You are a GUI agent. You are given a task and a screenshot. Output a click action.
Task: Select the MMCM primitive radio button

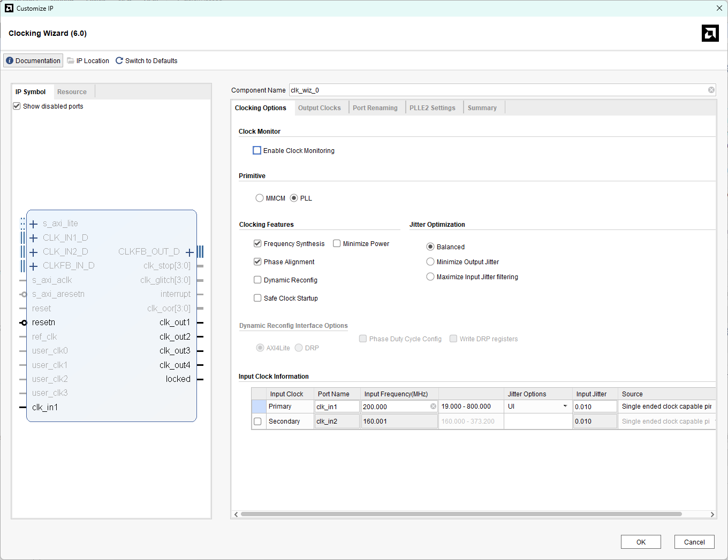(260, 198)
